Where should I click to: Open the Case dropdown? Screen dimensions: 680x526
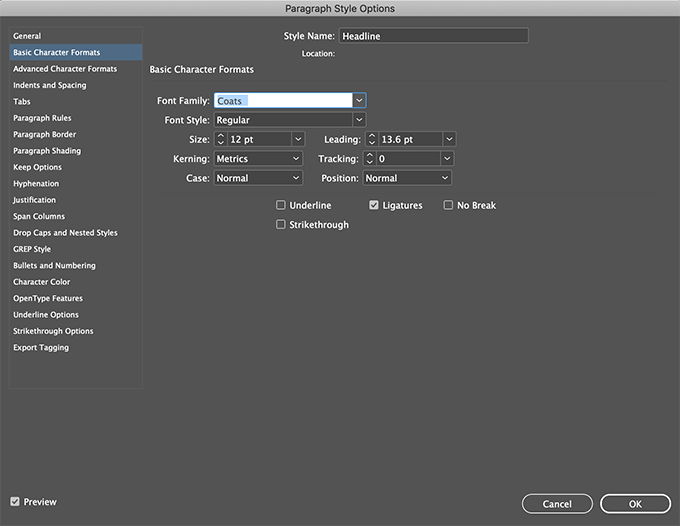[258, 178]
